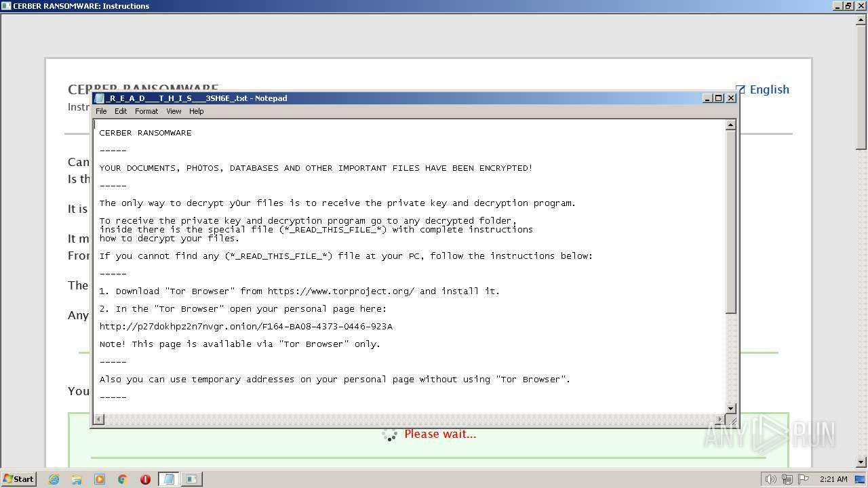The height and width of the screenshot is (488, 868).
Task: Switch to Cerber instructions window taskbar button
Action: (192, 479)
